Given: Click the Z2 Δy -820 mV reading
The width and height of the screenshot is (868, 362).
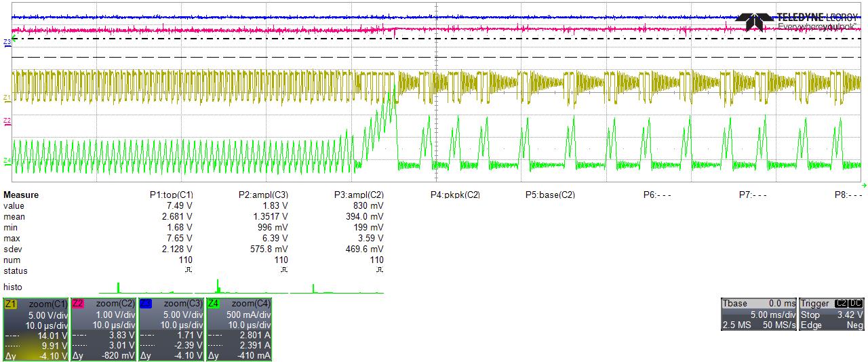Looking at the screenshot, I should pos(118,357).
